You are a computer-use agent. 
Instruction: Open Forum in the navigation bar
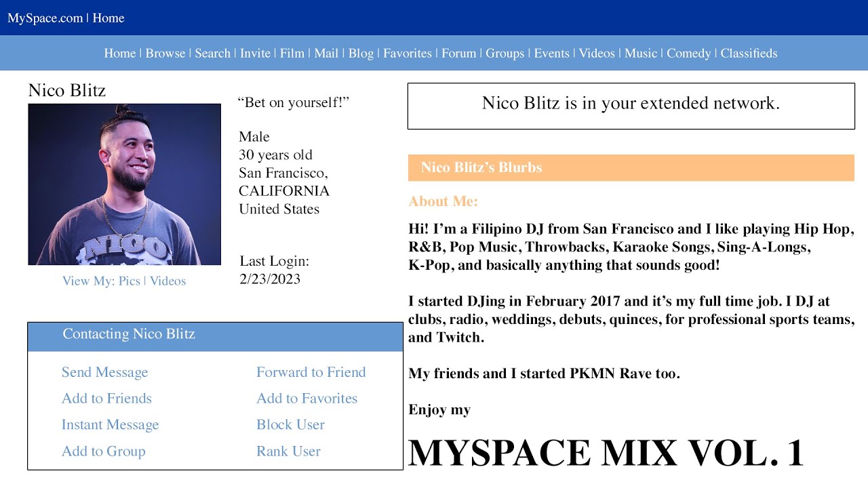click(459, 54)
